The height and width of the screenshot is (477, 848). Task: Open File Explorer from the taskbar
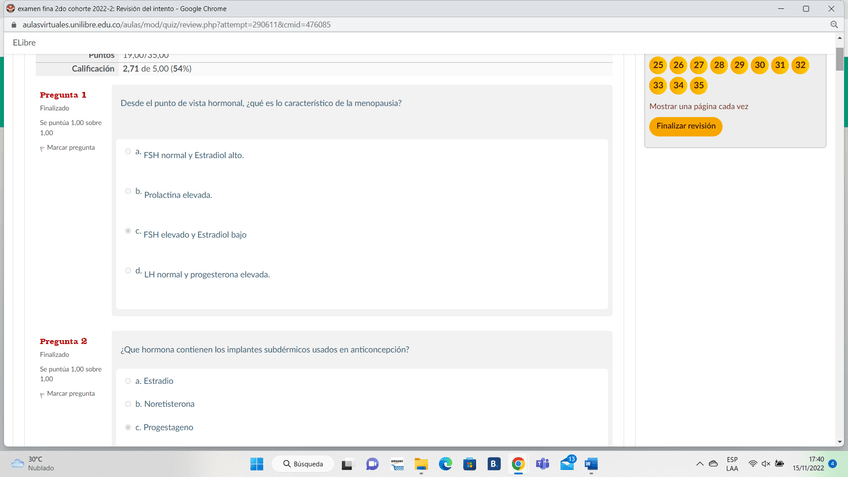421,464
